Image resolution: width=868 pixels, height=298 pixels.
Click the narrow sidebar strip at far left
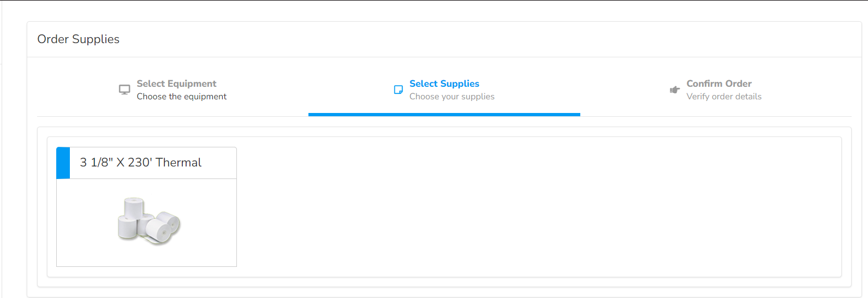[x=1, y=164]
